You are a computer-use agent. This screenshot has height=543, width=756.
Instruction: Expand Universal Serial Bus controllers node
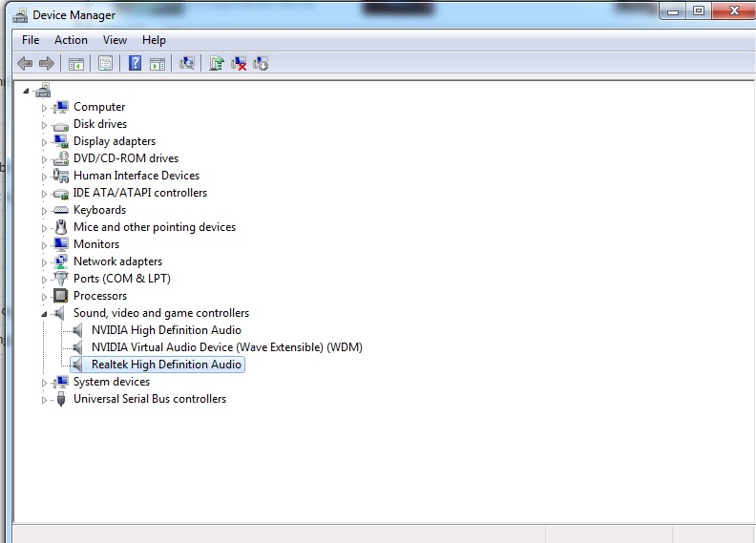tap(44, 400)
